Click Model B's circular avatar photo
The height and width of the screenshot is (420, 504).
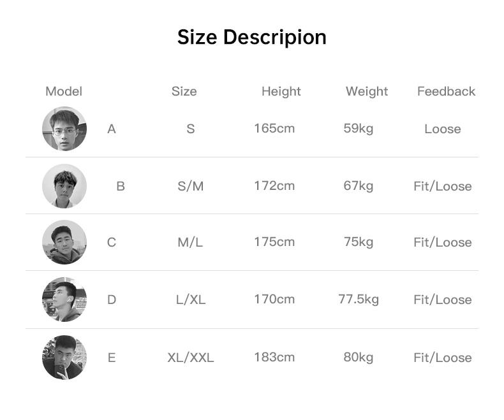[x=64, y=186]
